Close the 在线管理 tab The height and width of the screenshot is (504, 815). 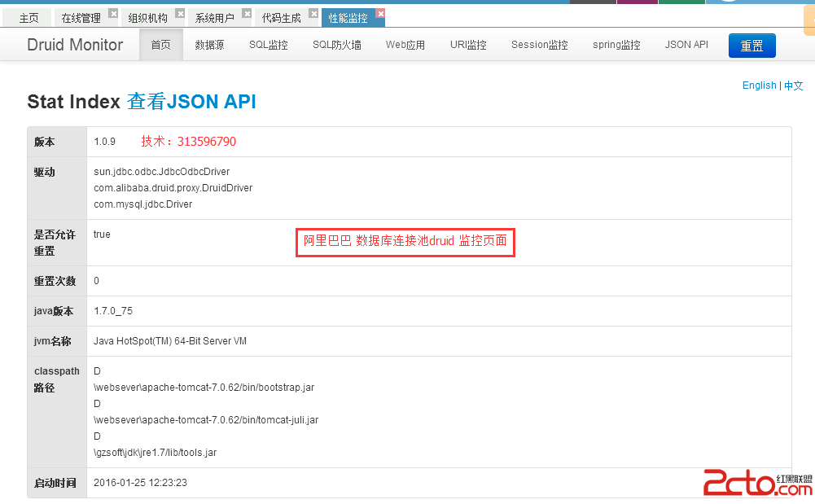click(x=113, y=14)
